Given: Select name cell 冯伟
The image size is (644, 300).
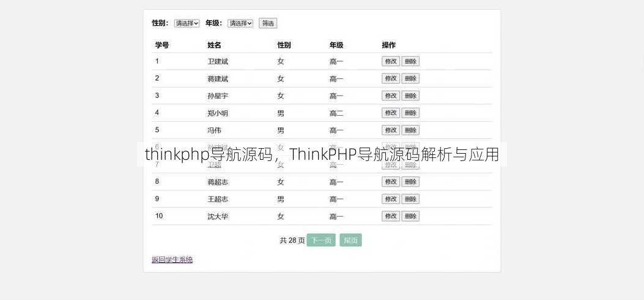Looking at the screenshot, I should point(215,130).
